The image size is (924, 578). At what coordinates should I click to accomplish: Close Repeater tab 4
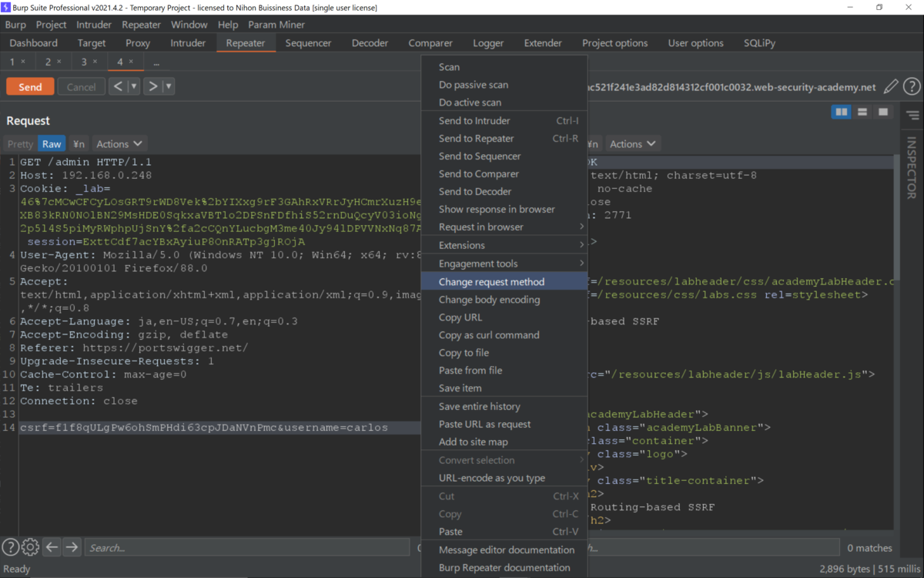131,62
